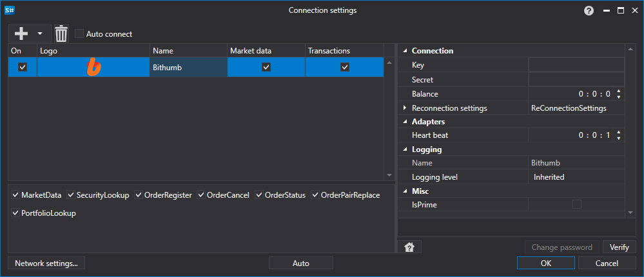
Task: Enable the IsPrime checkbox
Action: [577, 204]
